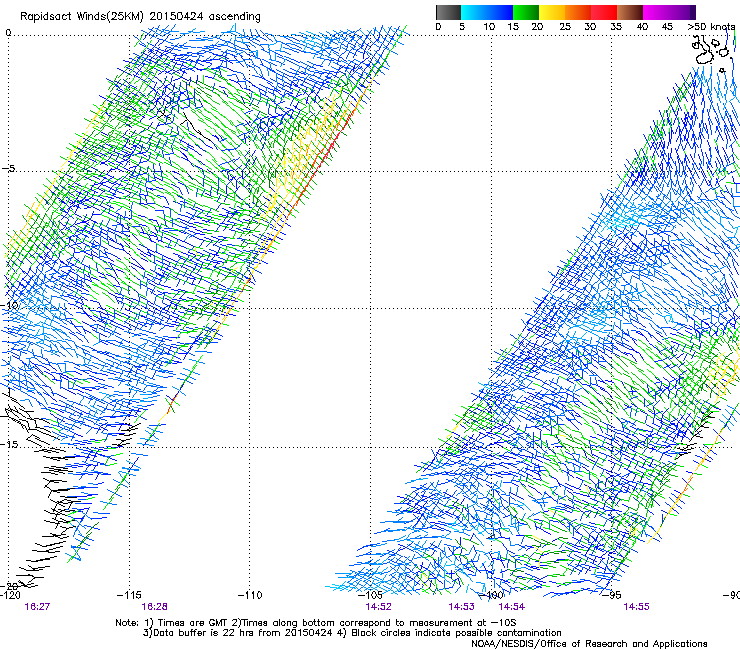Click the longitude label '-120'

click(x=10, y=595)
